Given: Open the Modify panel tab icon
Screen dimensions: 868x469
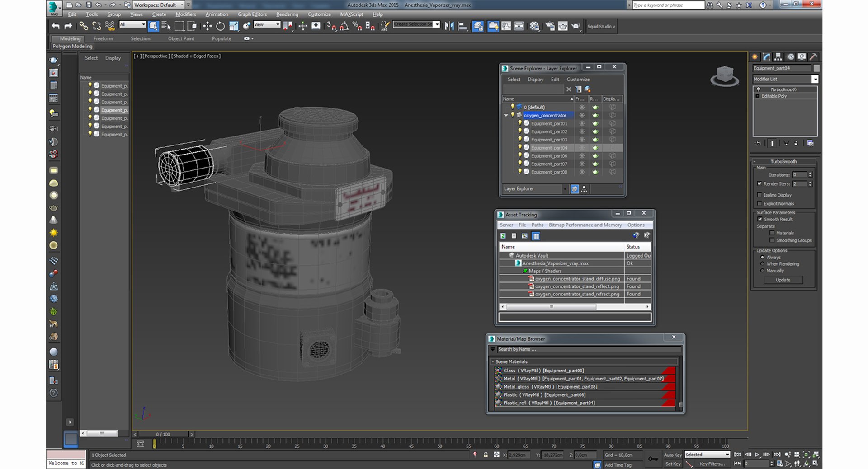Looking at the screenshot, I should (x=767, y=57).
